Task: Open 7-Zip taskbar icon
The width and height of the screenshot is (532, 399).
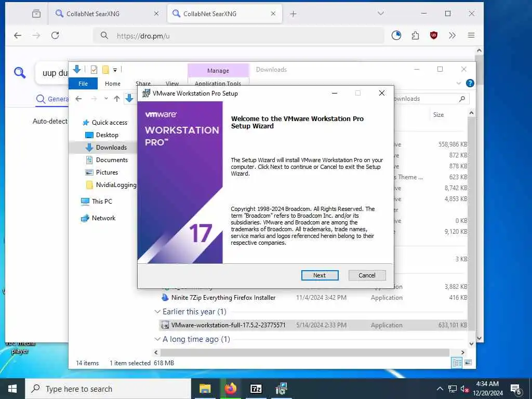Action: tap(256, 389)
